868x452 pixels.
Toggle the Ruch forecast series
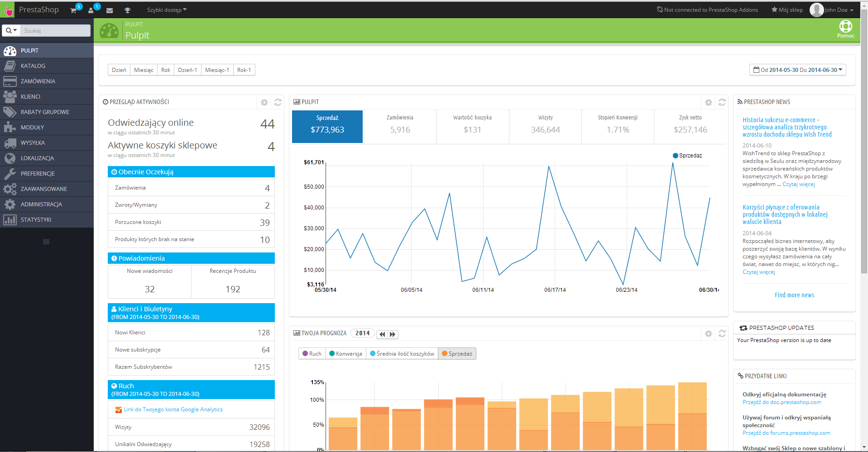tap(312, 354)
